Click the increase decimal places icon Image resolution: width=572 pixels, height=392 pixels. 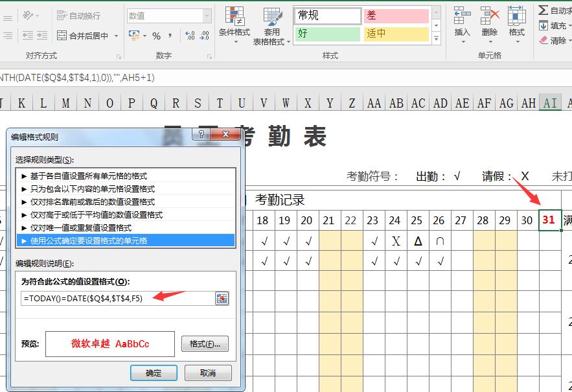pos(189,34)
